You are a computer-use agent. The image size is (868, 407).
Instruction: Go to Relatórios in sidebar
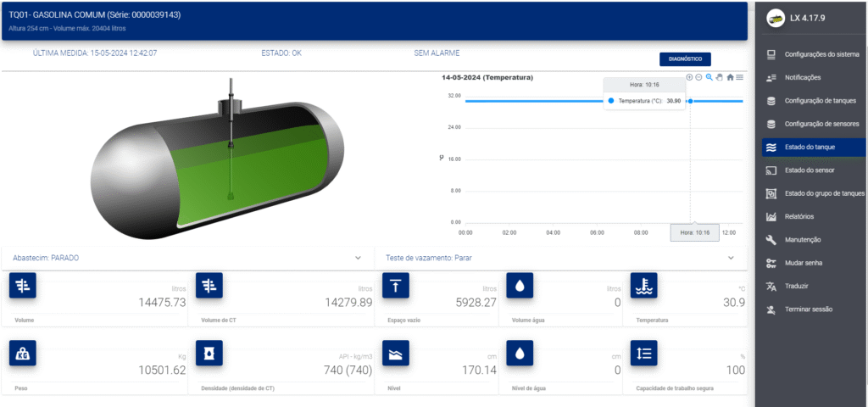coord(798,217)
